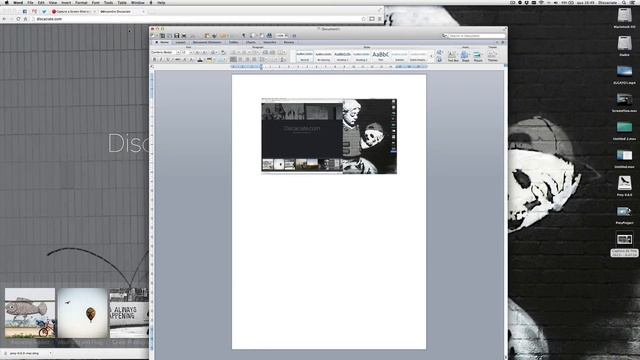Justify the text
640x360 pixels.
point(254,60)
